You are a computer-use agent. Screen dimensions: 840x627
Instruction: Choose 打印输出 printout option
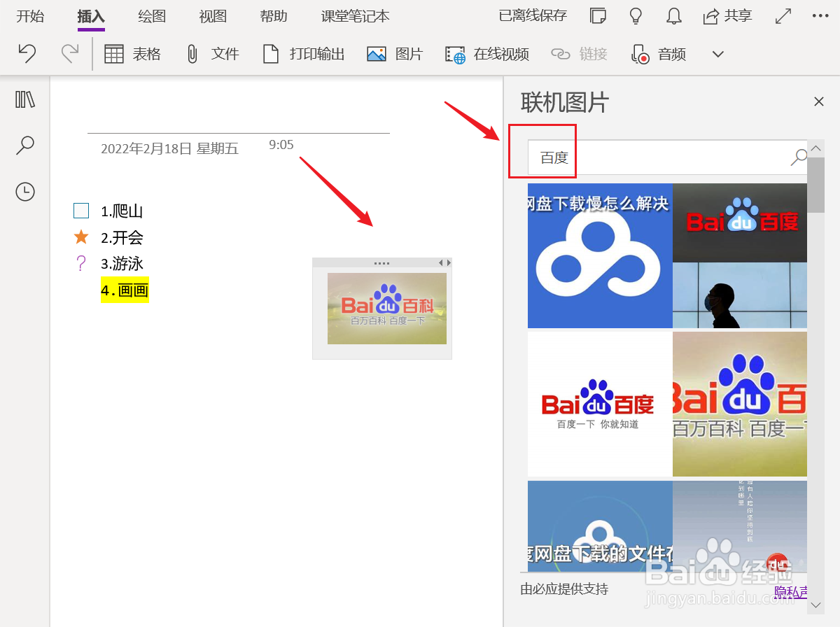303,54
